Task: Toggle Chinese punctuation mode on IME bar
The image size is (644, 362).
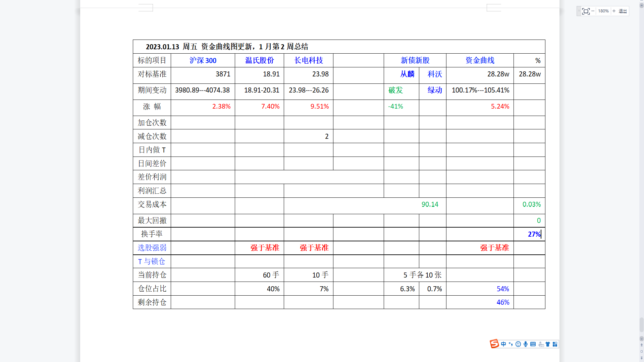Action: [511, 344]
